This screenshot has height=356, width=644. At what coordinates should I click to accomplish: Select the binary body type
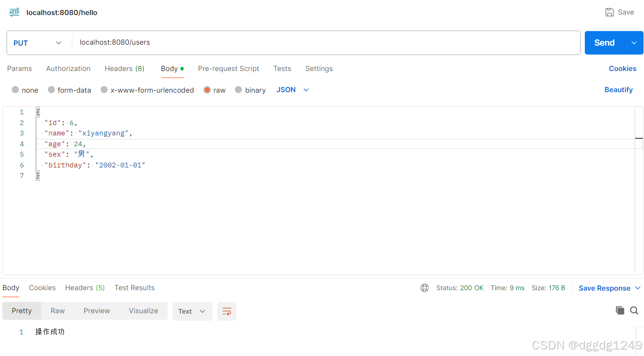point(250,90)
